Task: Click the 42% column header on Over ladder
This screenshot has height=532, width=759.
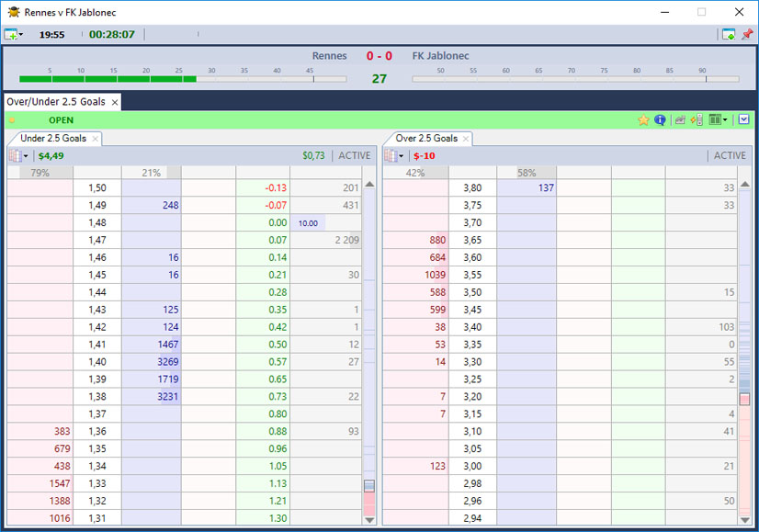Action: click(415, 173)
